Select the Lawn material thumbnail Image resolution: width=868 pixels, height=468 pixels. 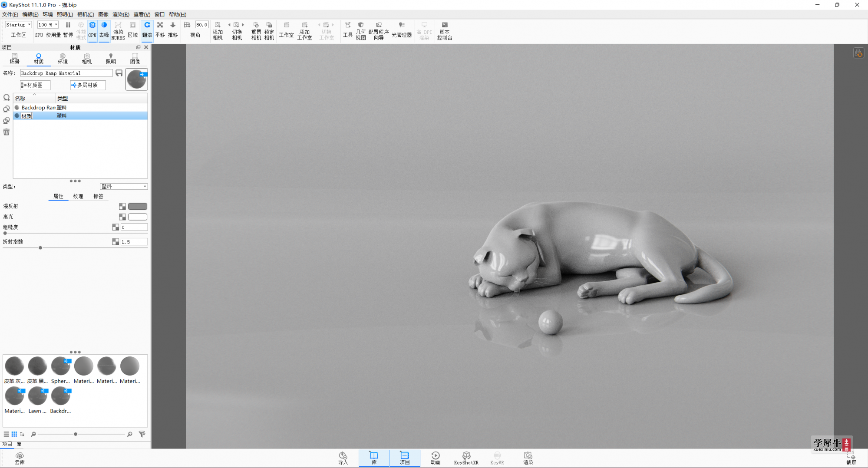[x=37, y=400]
